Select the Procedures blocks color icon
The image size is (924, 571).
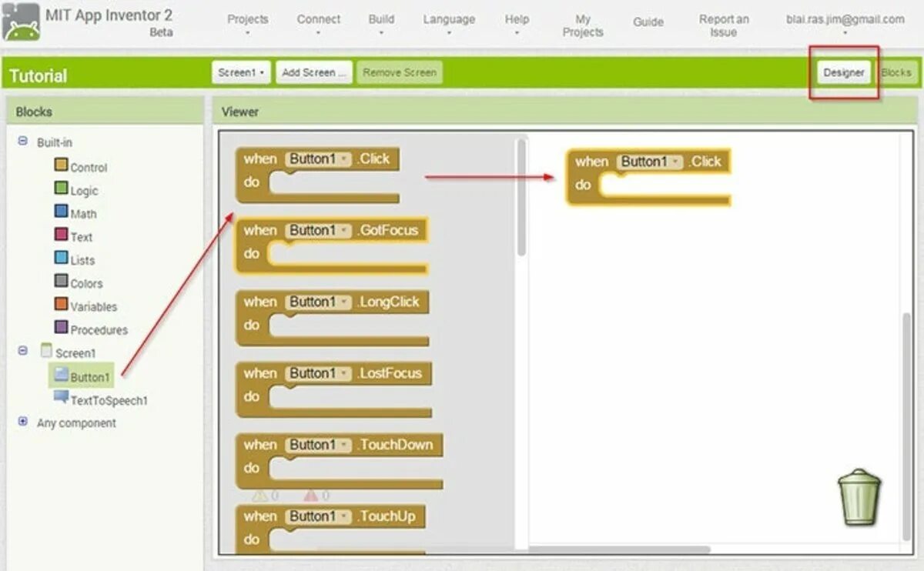(61, 327)
